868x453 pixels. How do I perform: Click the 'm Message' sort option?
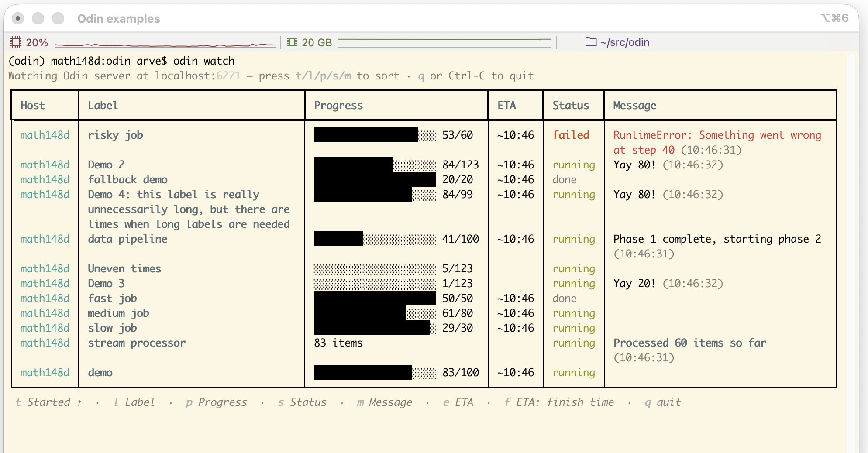[x=385, y=402]
